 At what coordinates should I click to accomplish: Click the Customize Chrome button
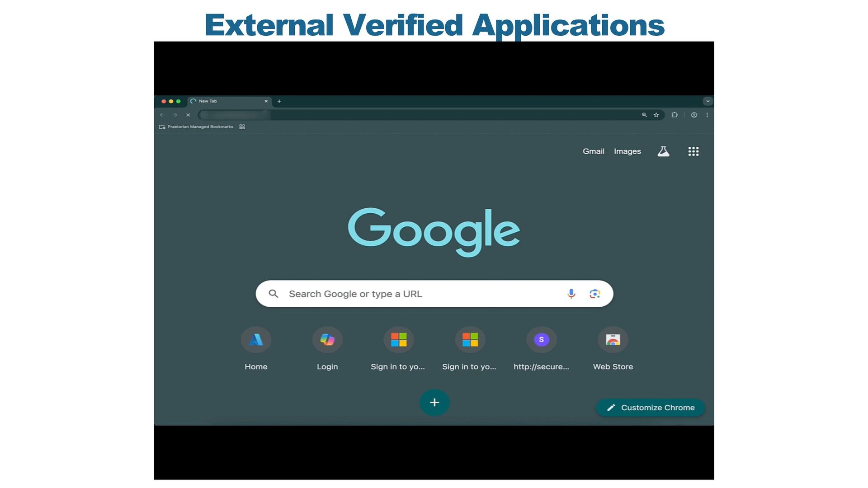(x=651, y=408)
